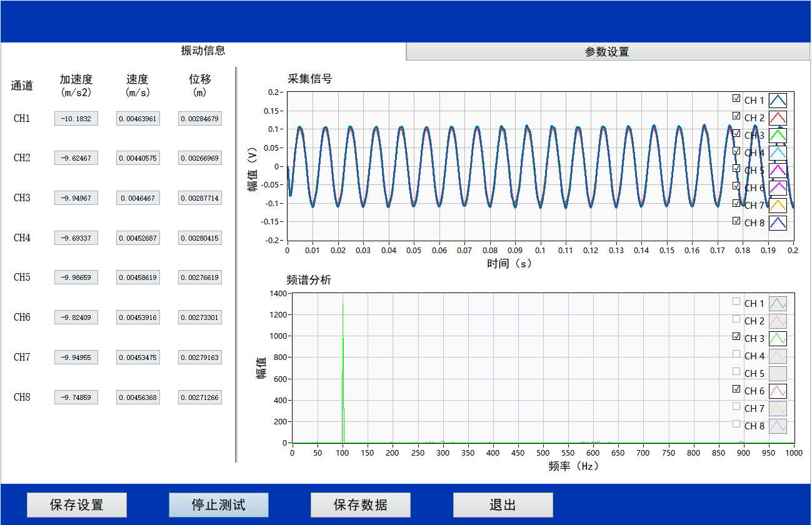
Task: Enable CH 4 checkbox in 频谱分析 legend
Action: click(x=736, y=354)
